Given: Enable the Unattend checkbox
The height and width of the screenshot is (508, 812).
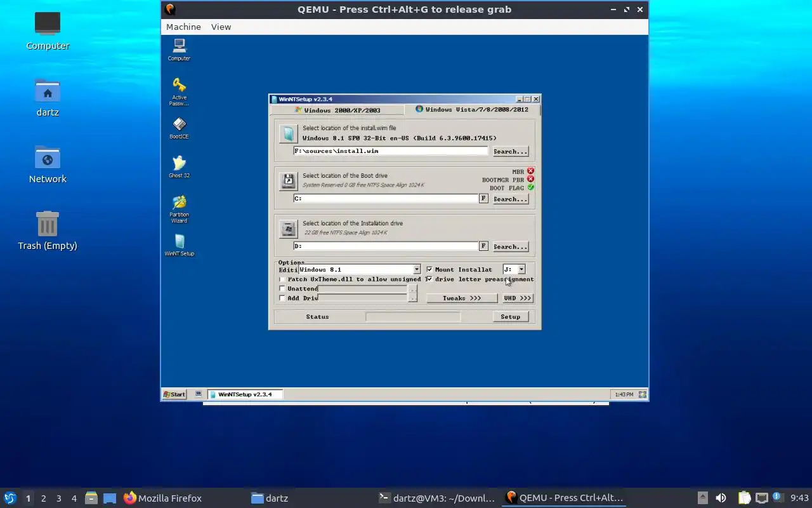Looking at the screenshot, I should [282, 288].
